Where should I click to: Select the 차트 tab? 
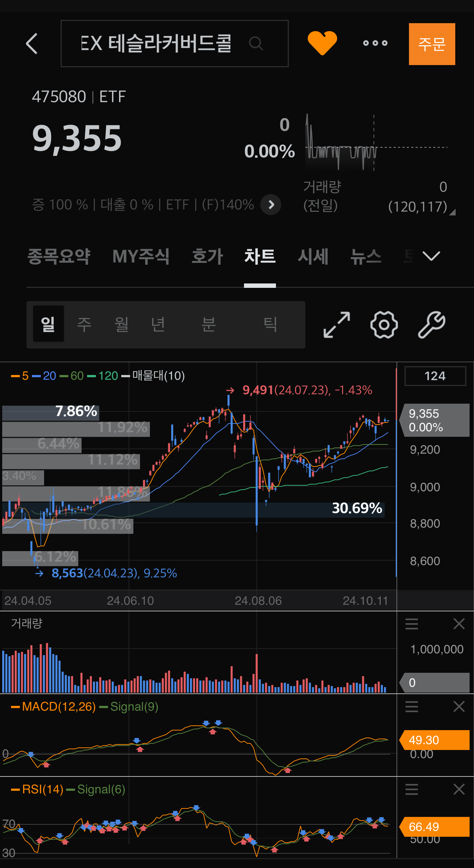click(260, 256)
